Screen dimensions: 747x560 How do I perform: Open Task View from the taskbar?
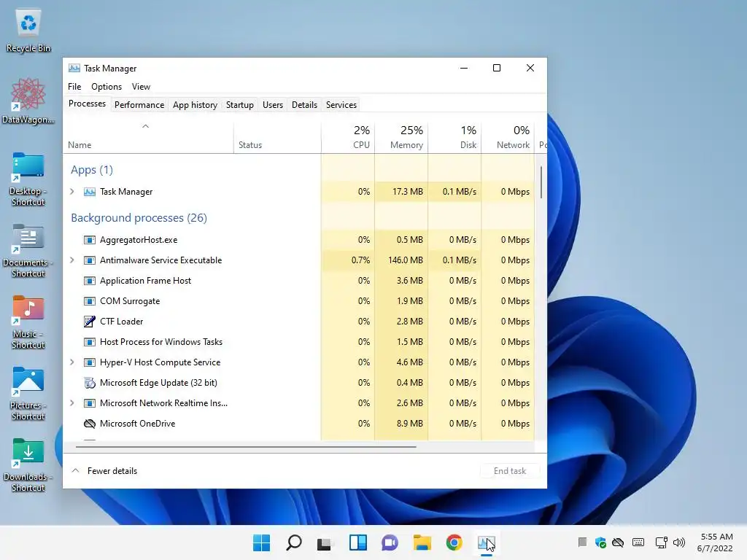coord(325,542)
